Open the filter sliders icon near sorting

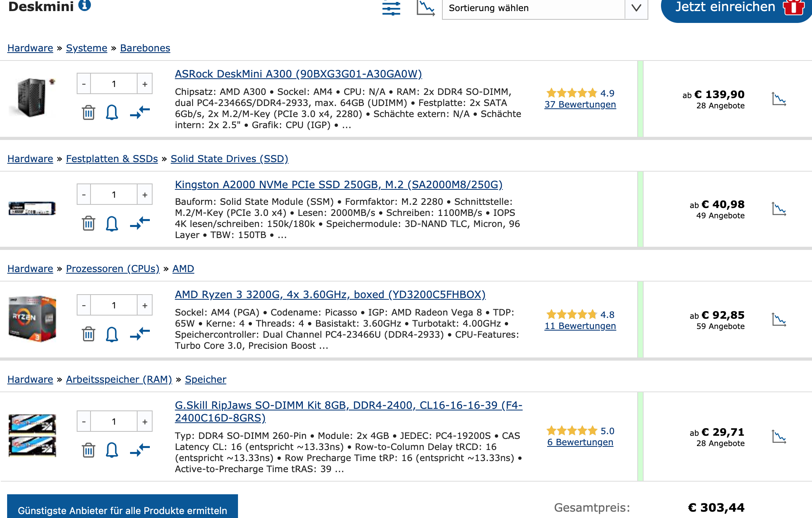pos(391,8)
